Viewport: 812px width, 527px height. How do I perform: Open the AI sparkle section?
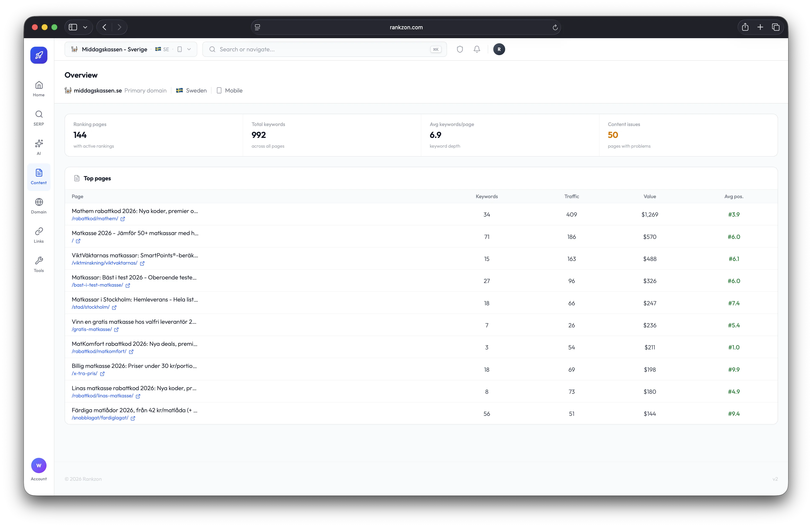coord(39,147)
